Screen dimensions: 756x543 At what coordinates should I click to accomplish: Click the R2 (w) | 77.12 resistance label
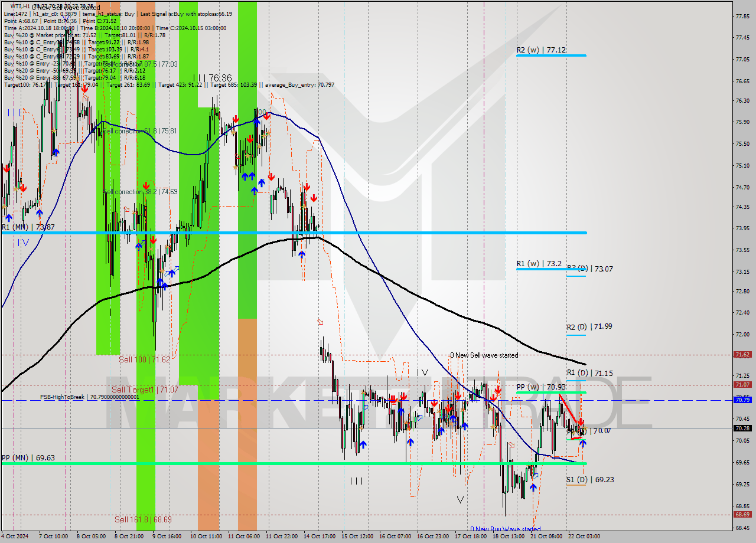542,50
